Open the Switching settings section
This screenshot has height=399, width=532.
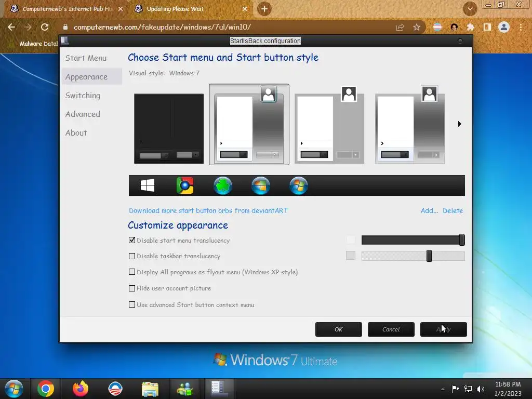(x=83, y=96)
